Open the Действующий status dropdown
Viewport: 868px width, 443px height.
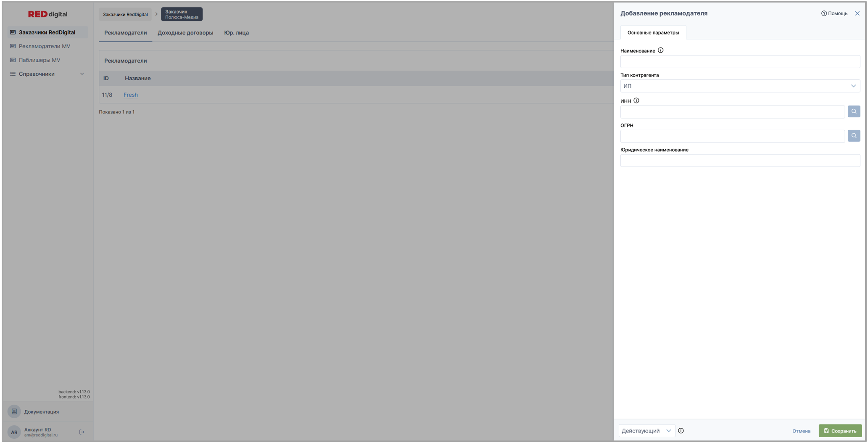pos(646,431)
